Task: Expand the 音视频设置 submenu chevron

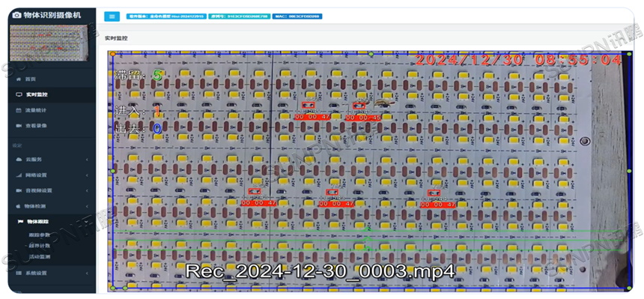Action: 87,191
